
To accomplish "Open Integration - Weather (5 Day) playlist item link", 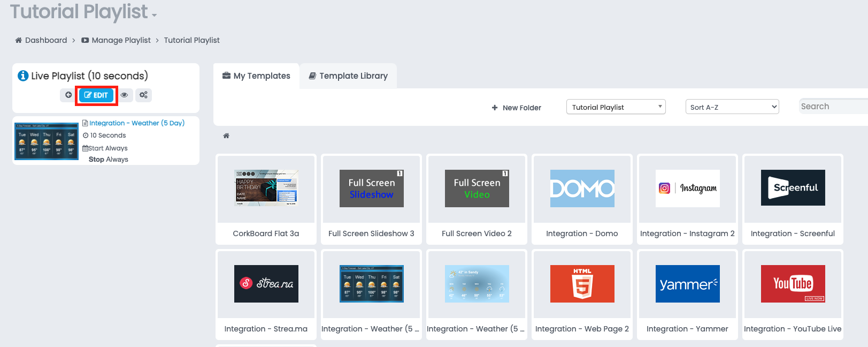I will (x=137, y=123).
